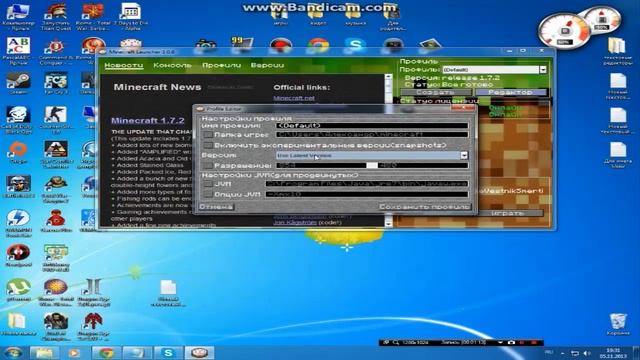Screen dimensions: 640x360
Task: Open the Skype desktop icon
Action: [x=355, y=45]
